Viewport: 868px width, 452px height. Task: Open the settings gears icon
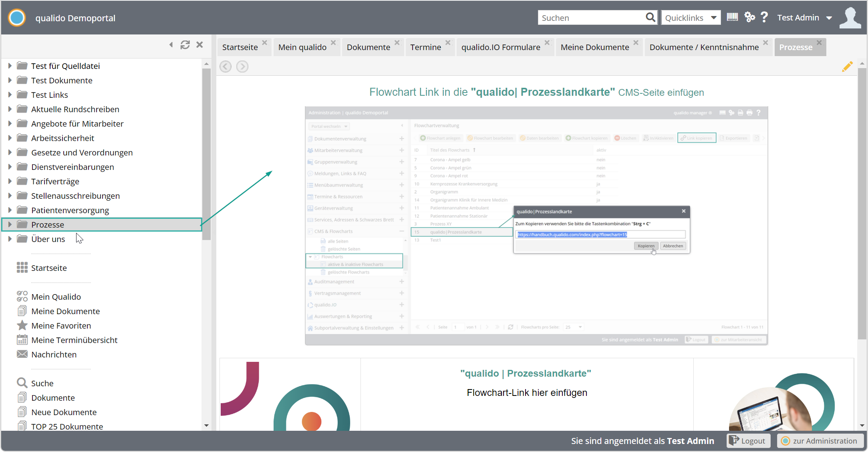(x=749, y=17)
